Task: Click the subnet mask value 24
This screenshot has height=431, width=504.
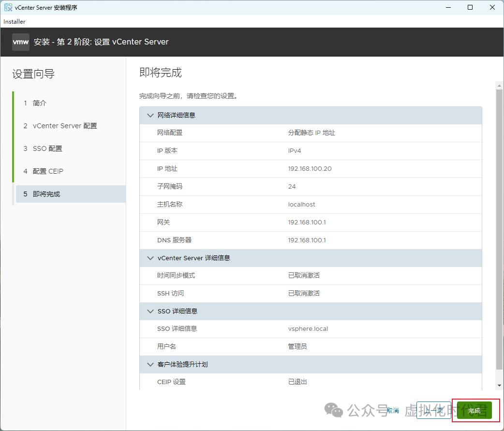Action: click(x=292, y=187)
